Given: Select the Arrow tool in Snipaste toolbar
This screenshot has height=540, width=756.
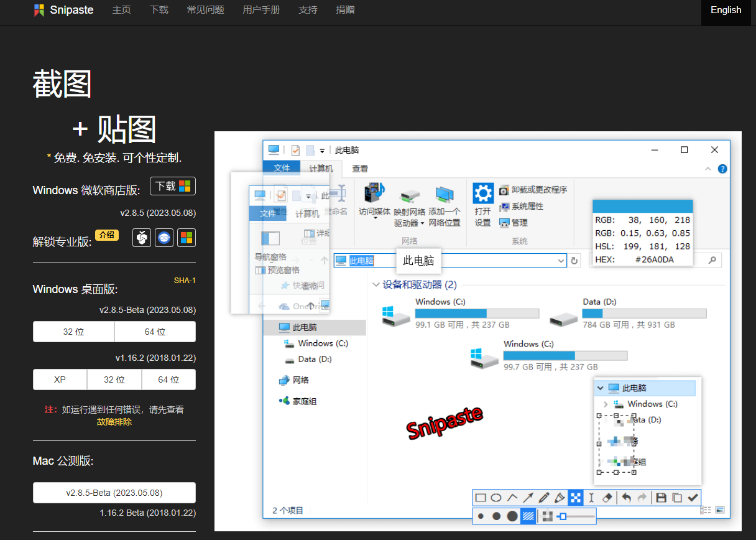Looking at the screenshot, I should (x=528, y=498).
